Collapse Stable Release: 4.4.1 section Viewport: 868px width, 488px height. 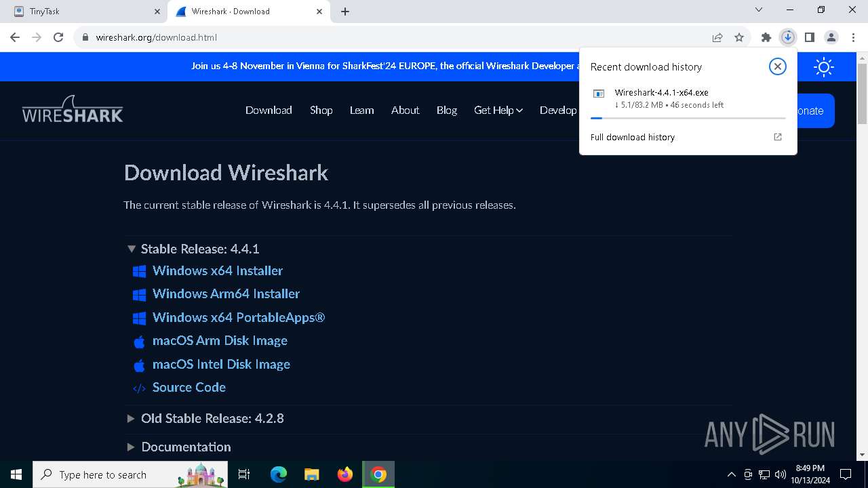(132, 249)
